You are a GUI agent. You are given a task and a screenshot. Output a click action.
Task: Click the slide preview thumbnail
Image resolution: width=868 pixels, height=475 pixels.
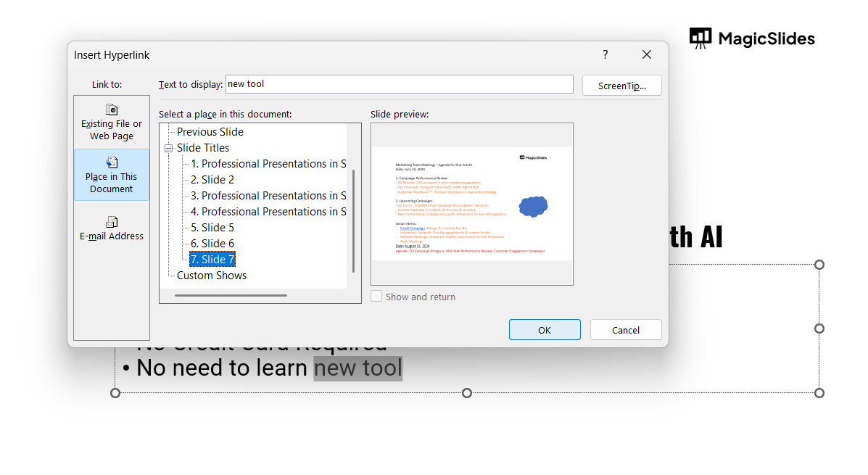coord(472,204)
